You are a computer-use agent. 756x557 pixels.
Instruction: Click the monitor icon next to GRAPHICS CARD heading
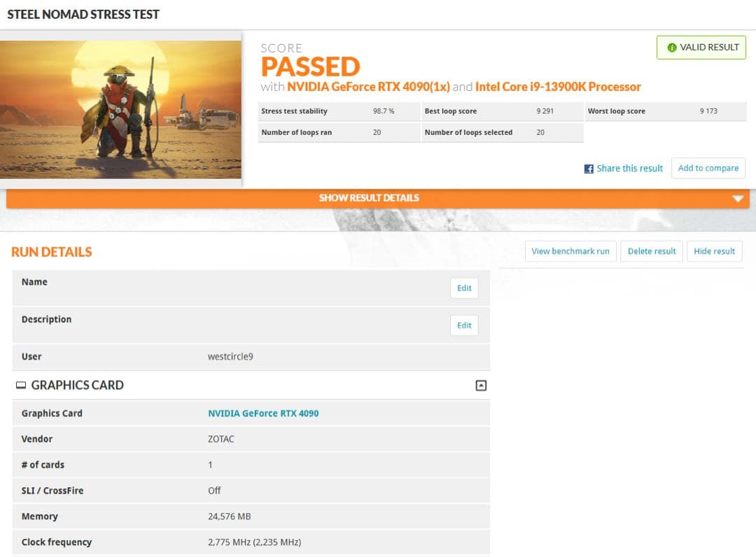[21, 386]
